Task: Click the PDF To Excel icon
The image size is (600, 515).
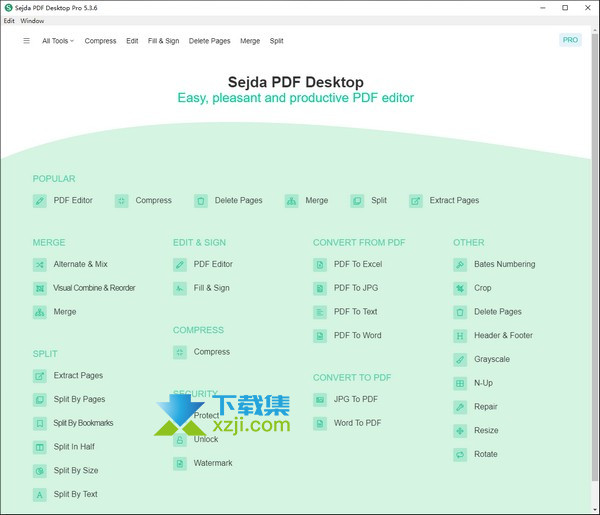Action: point(320,265)
